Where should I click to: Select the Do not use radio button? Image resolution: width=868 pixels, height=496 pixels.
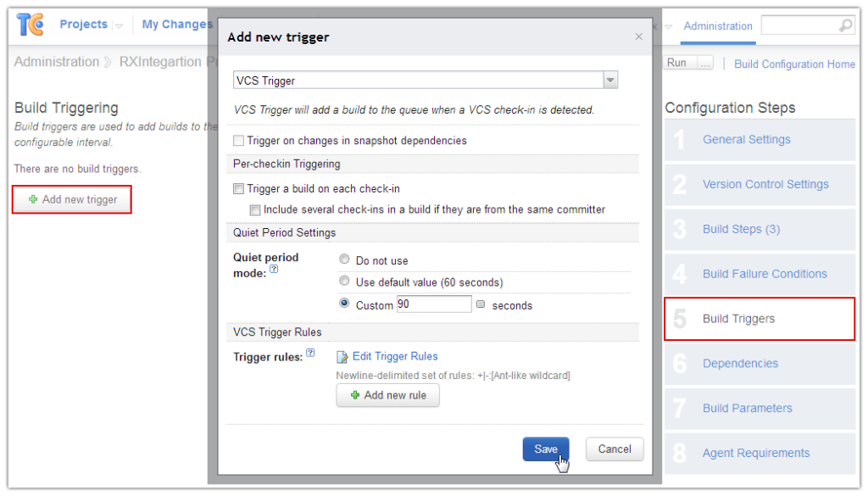click(x=344, y=259)
